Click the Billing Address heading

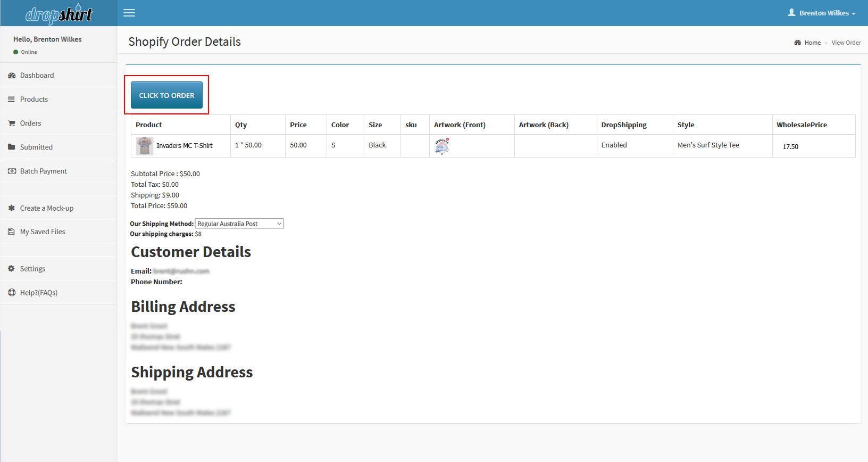(183, 307)
